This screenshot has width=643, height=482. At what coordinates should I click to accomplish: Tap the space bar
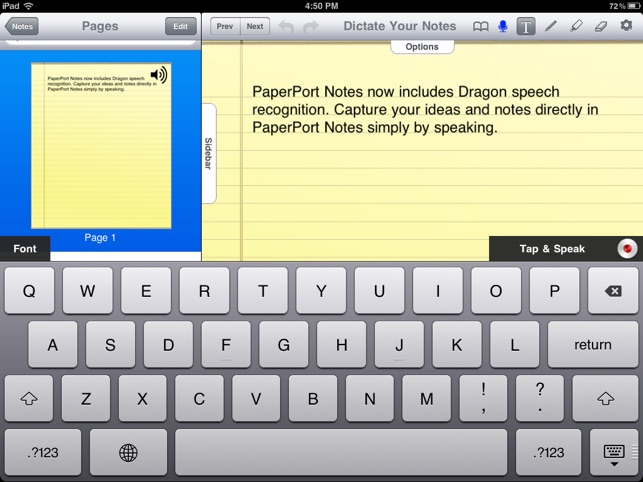coord(341,452)
